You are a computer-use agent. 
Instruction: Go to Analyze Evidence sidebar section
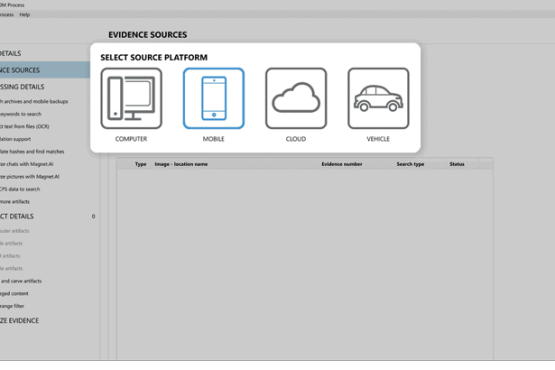19,320
